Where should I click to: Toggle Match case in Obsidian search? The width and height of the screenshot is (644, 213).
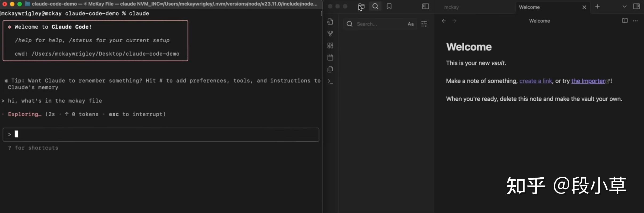pos(410,24)
